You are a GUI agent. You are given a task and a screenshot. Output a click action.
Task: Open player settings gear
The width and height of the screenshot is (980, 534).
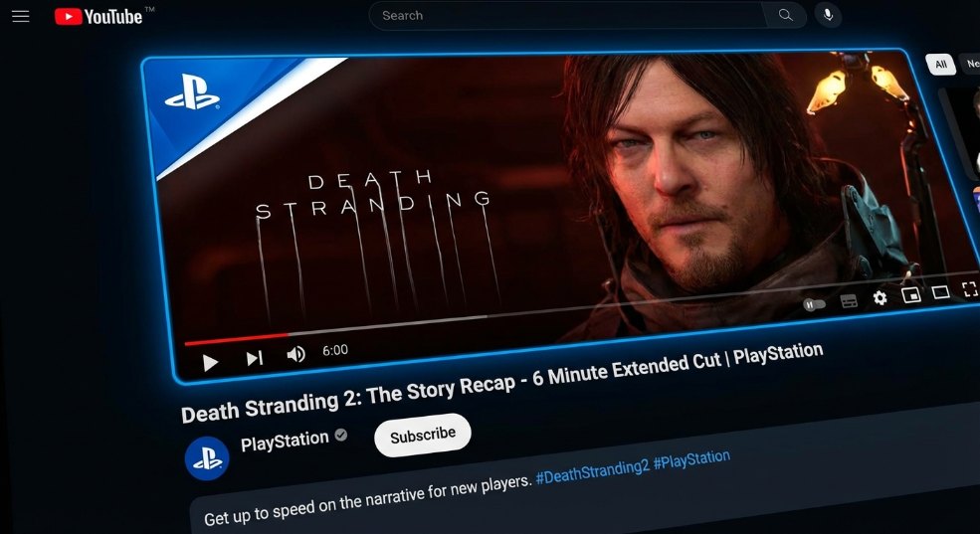[x=880, y=298]
